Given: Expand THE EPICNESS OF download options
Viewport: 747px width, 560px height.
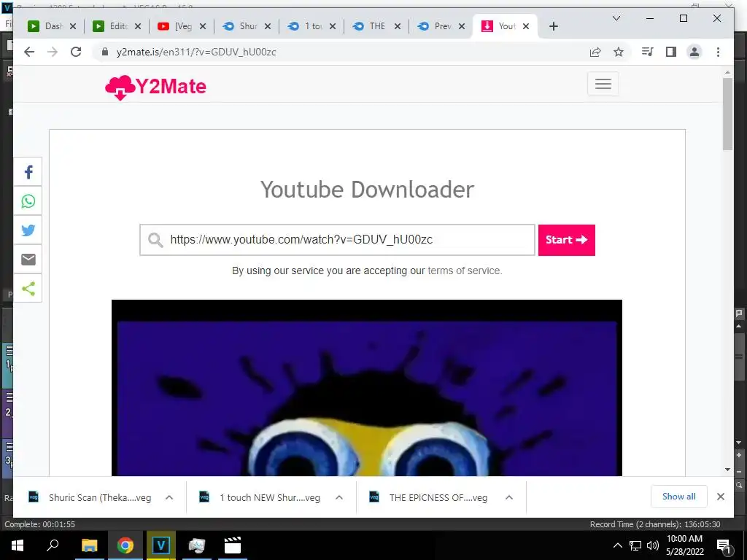Looking at the screenshot, I should point(508,497).
